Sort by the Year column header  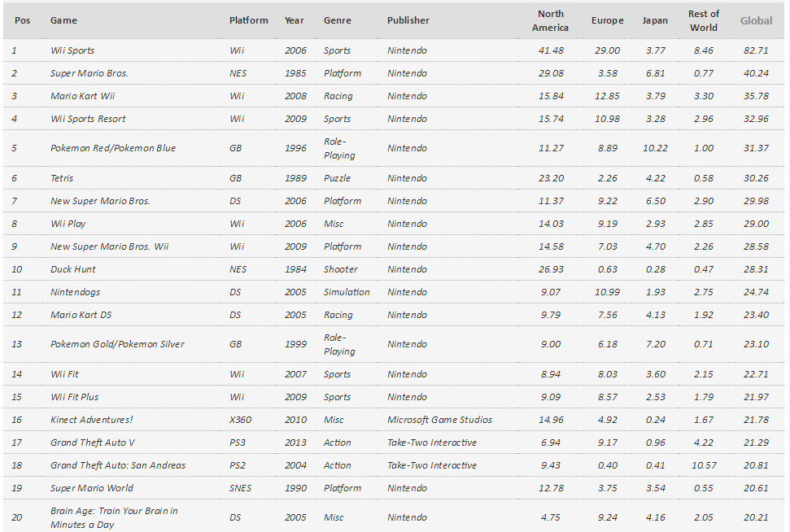pyautogui.click(x=295, y=20)
